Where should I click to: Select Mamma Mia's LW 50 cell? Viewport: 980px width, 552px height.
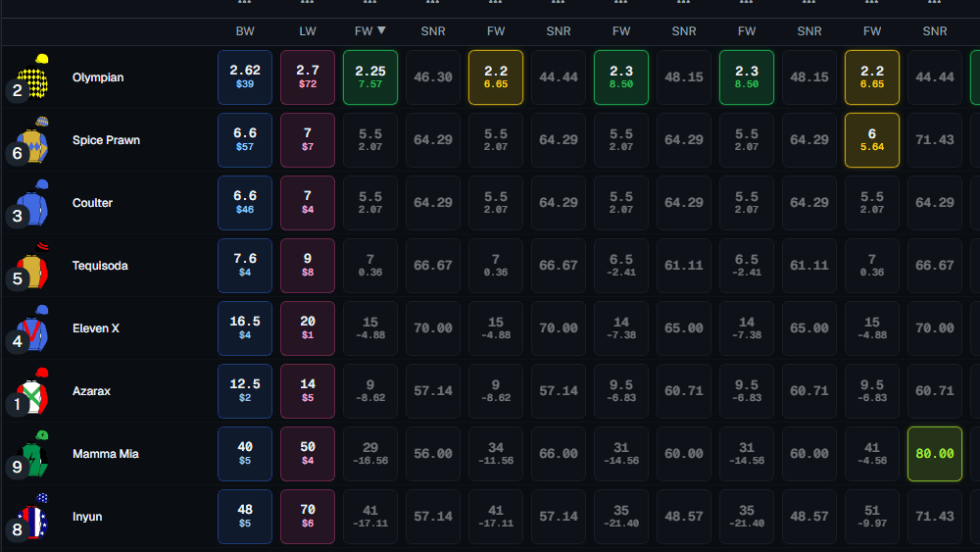coord(308,454)
